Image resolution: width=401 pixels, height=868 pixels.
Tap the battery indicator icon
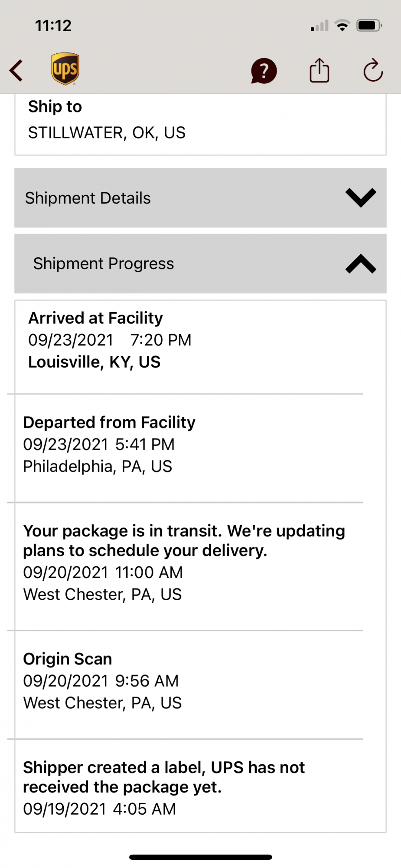pyautogui.click(x=369, y=26)
